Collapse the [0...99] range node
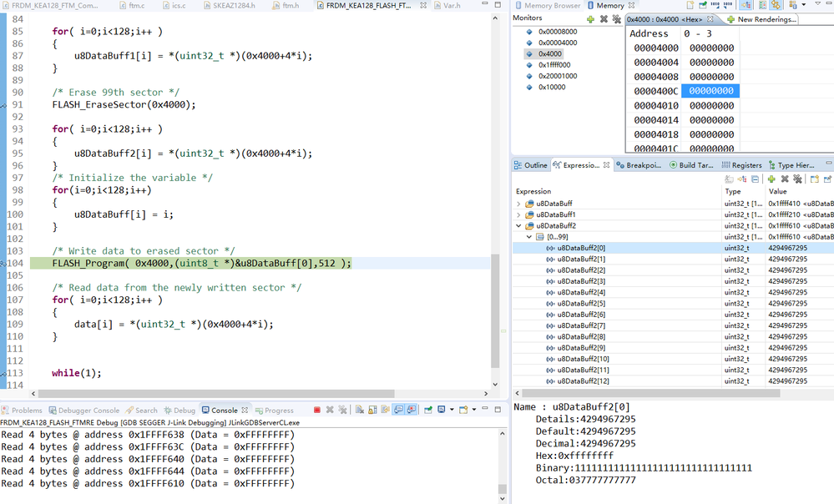This screenshot has height=504, width=834. pos(529,237)
